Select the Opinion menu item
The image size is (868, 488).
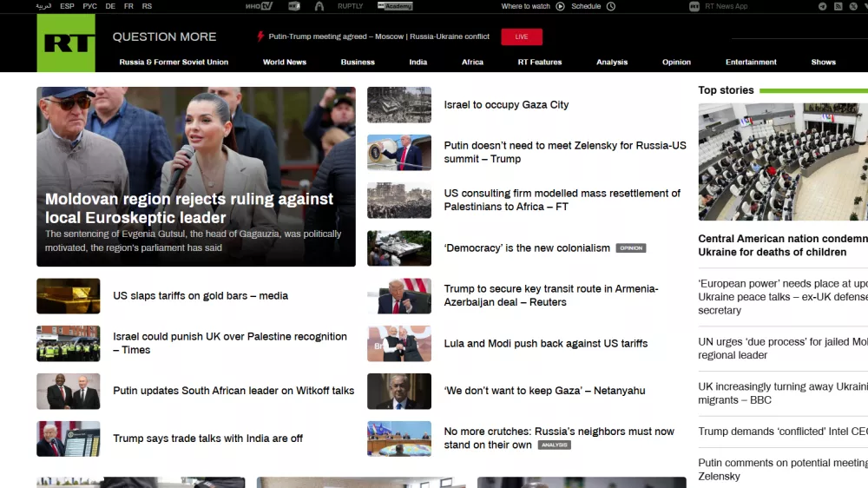click(676, 63)
